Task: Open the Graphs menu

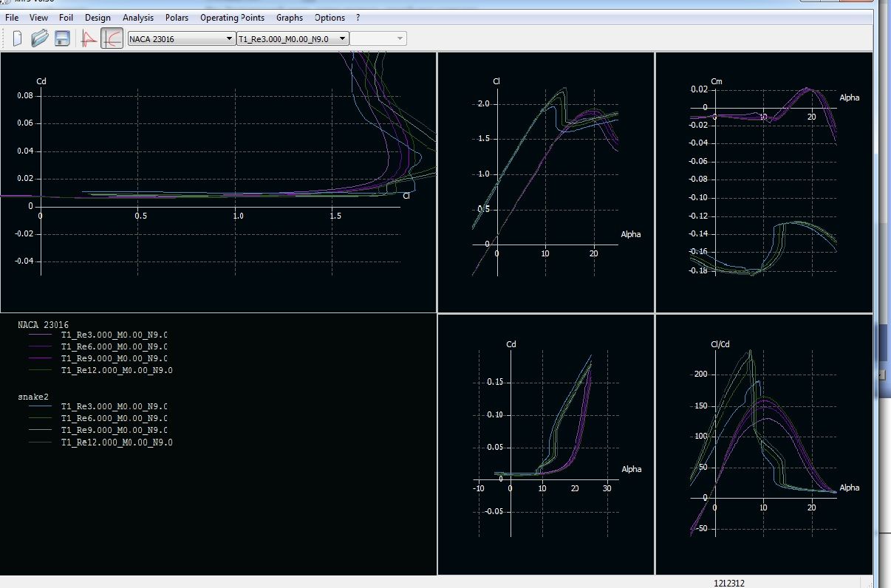Action: coord(290,17)
